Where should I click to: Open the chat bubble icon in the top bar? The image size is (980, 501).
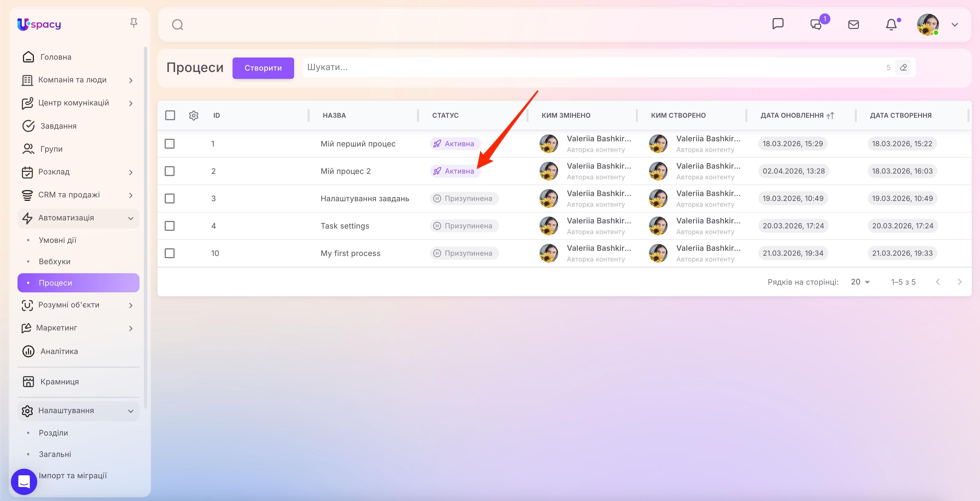tap(778, 24)
